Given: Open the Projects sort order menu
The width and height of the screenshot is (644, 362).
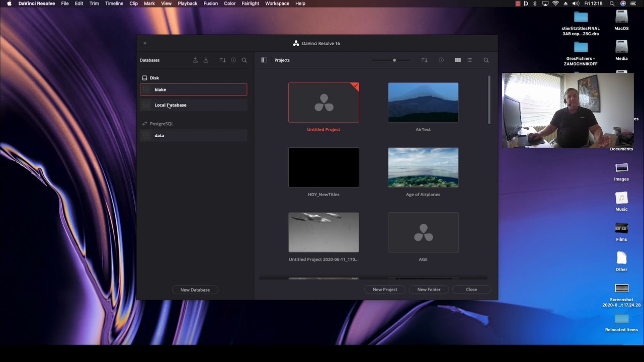Looking at the screenshot, I should tap(424, 60).
